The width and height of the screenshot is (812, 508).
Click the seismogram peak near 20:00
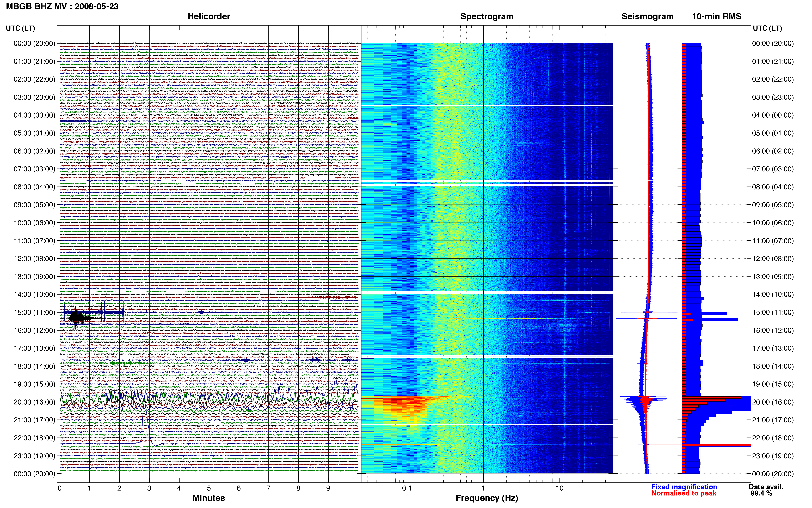point(645,399)
